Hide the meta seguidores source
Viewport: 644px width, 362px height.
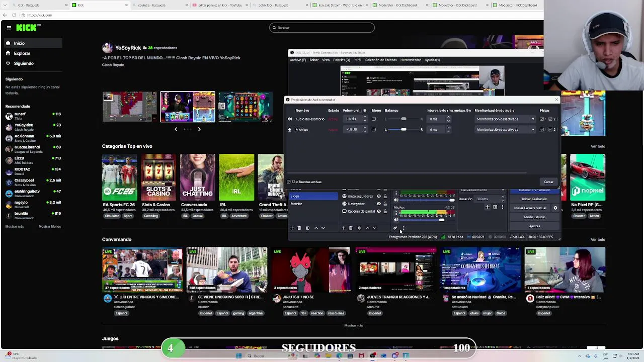[x=379, y=196]
